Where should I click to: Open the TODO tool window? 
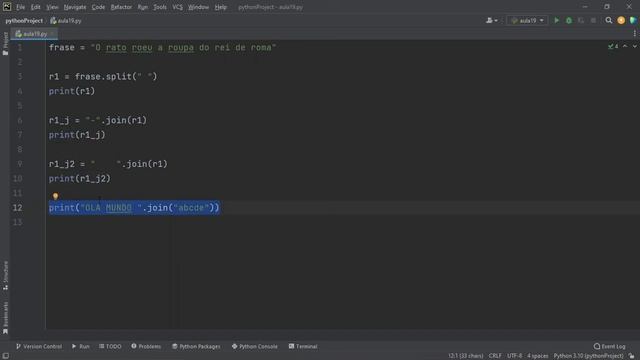tap(110, 346)
